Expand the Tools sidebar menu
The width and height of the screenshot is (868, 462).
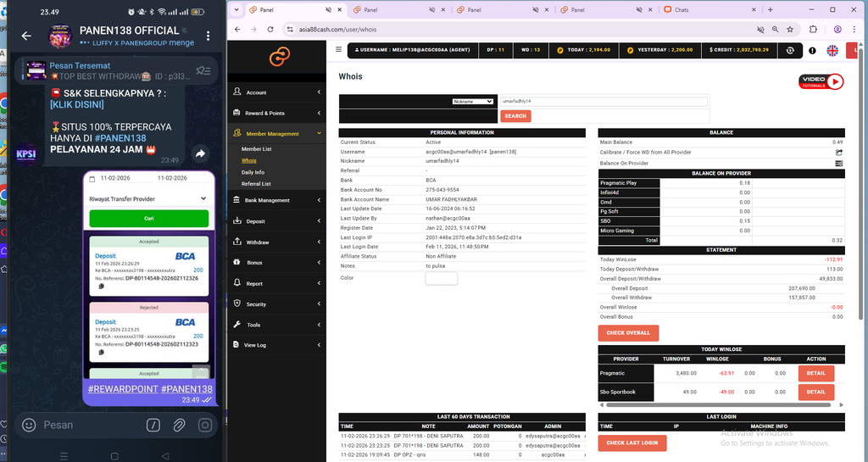276,325
